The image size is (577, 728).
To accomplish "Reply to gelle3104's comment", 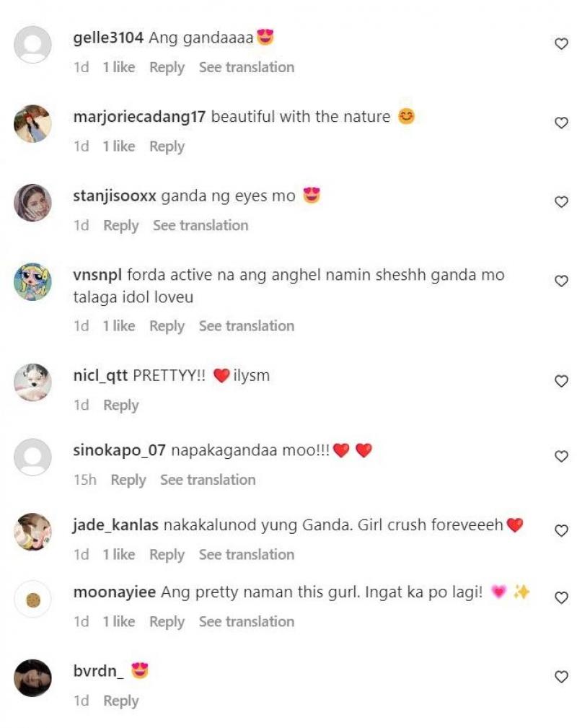I will tap(167, 67).
